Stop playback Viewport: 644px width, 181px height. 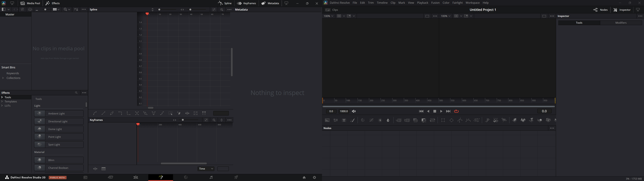tap(435, 111)
